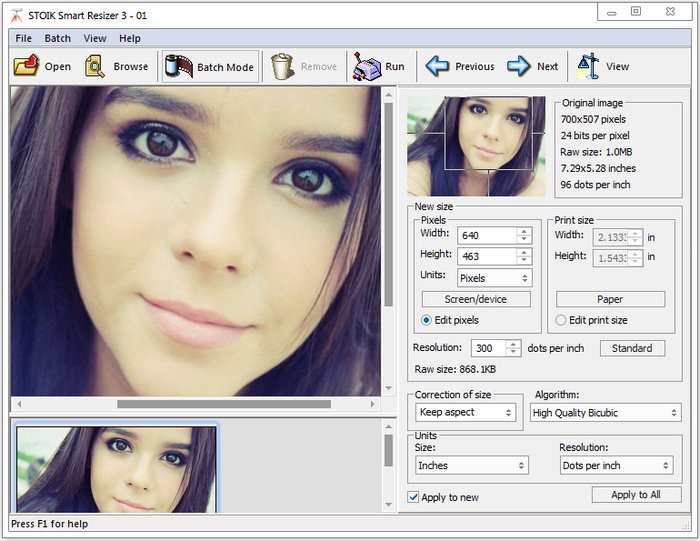Open the pixel Units dropdown
This screenshot has height=541, width=700.
coord(494,278)
